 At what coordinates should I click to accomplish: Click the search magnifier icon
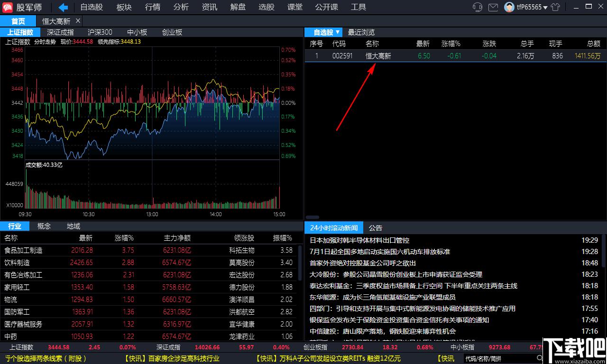pos(539,358)
